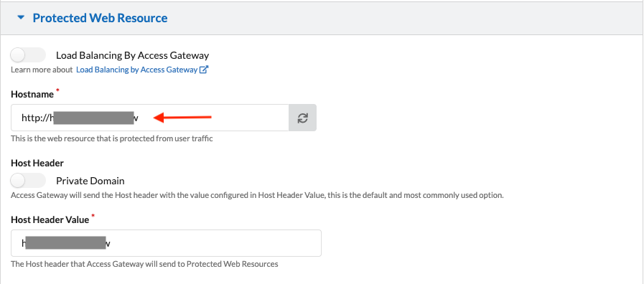This screenshot has width=644, height=284.
Task: Click into the Hostname input field
Action: [x=150, y=118]
